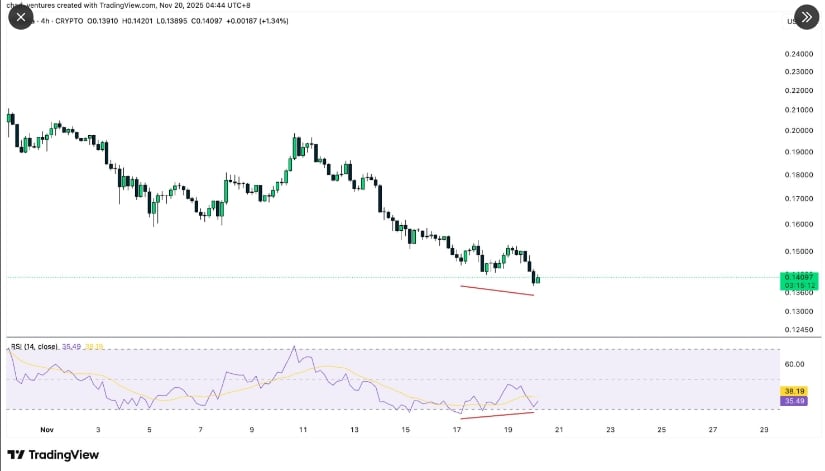Image resolution: width=825 pixels, height=471 pixels.
Task: Click the red trendline under price candles
Action: pos(497,290)
